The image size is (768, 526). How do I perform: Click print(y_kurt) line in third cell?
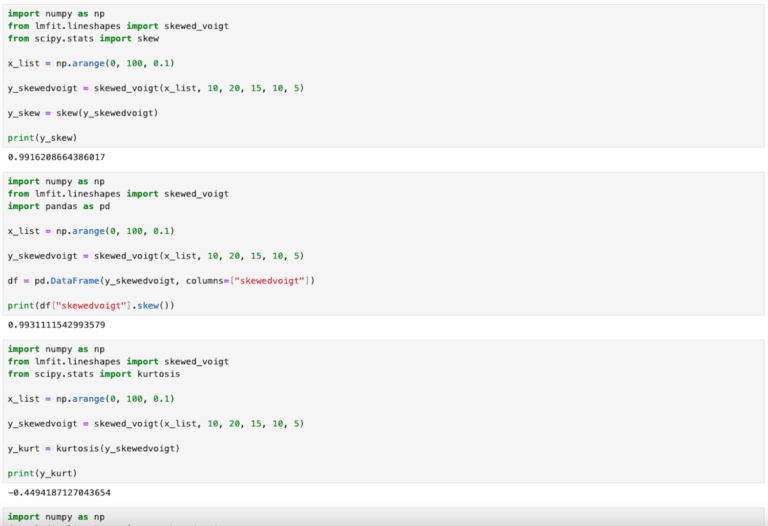click(x=43, y=474)
